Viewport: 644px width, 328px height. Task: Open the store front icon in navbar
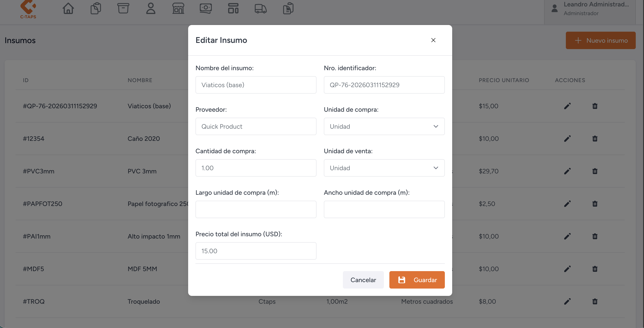(x=178, y=8)
